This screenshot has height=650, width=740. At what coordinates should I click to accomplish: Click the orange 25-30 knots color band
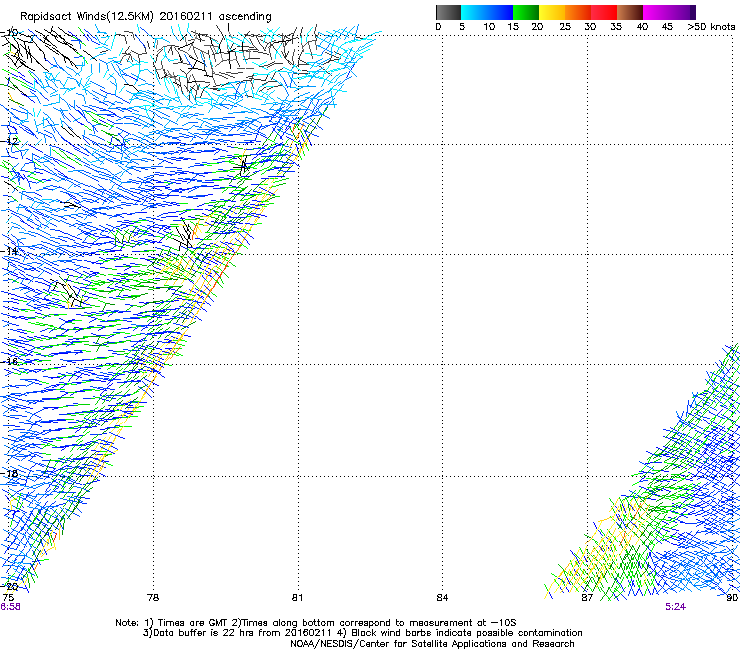[578, 12]
